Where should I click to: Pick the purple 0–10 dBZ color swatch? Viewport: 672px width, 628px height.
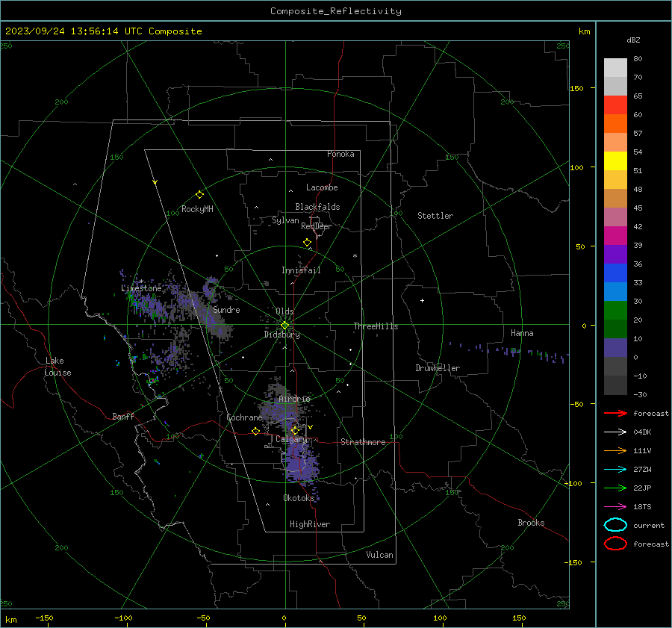click(x=615, y=348)
